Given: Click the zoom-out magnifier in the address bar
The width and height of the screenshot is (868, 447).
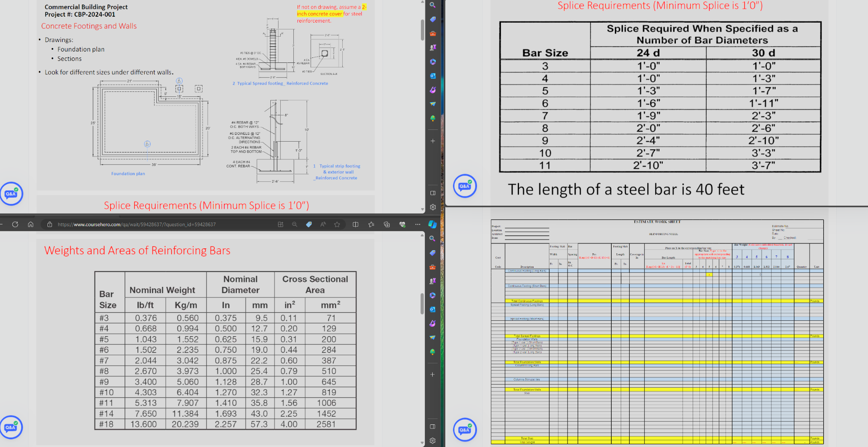Looking at the screenshot, I should (294, 224).
